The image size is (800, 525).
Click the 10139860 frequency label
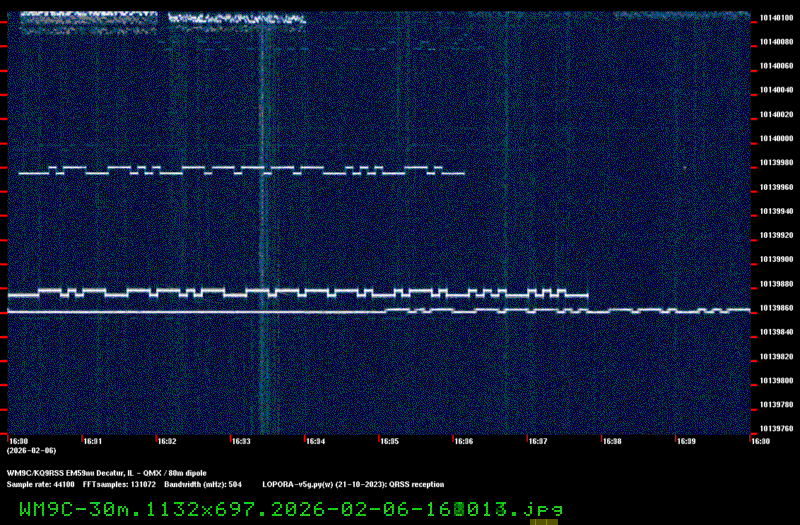(775, 309)
